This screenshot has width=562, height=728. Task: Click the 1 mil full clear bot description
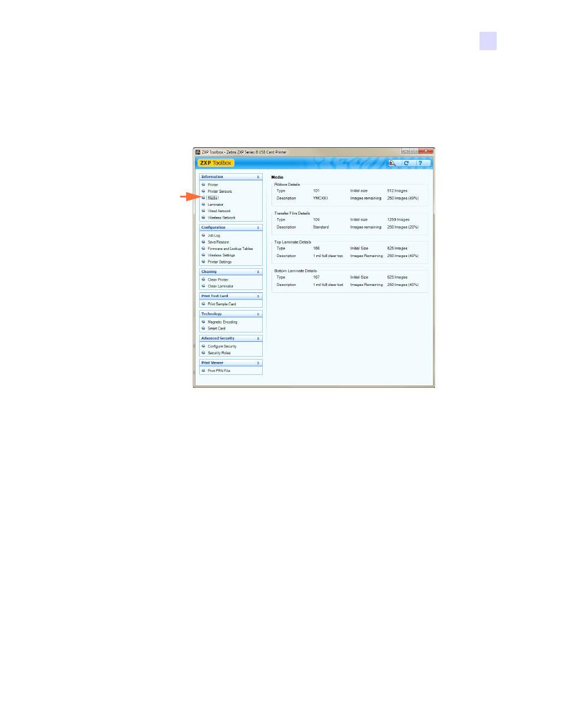coord(328,285)
